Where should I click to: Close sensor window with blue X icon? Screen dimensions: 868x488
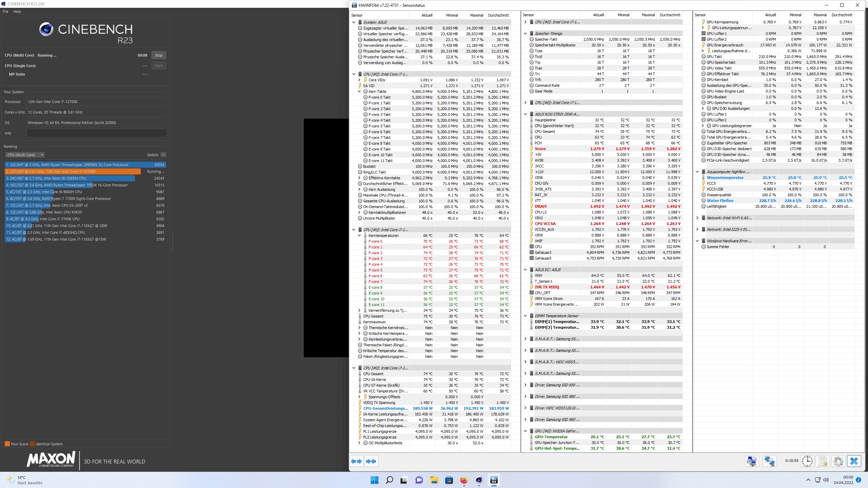pyautogui.click(x=854, y=461)
